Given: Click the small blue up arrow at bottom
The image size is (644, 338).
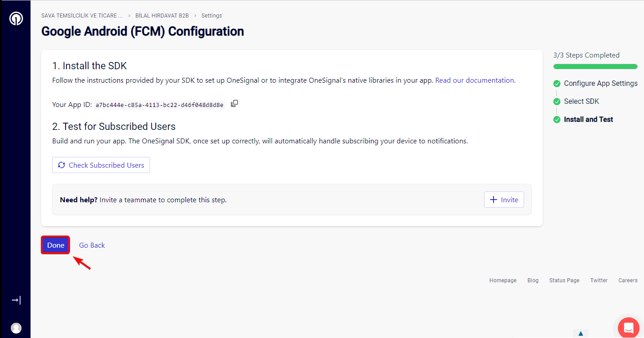Looking at the screenshot, I should tap(581, 334).
